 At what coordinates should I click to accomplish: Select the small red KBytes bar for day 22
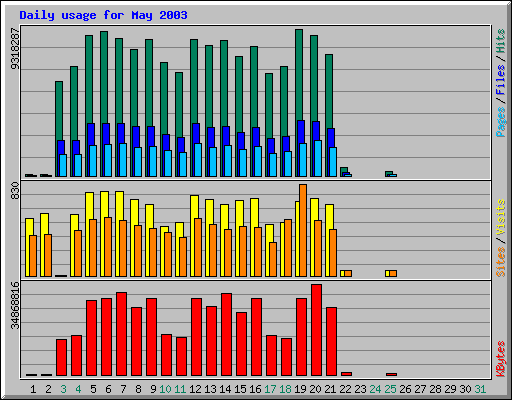pyautogui.click(x=347, y=374)
